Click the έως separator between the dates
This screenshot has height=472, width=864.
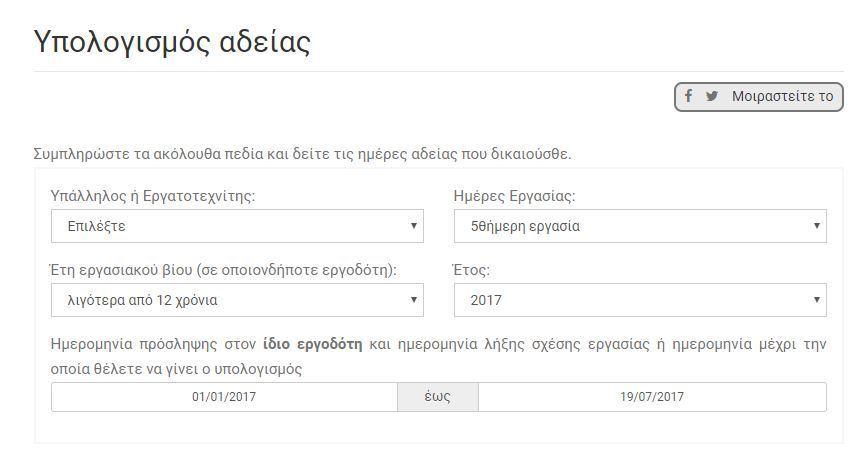tap(437, 397)
